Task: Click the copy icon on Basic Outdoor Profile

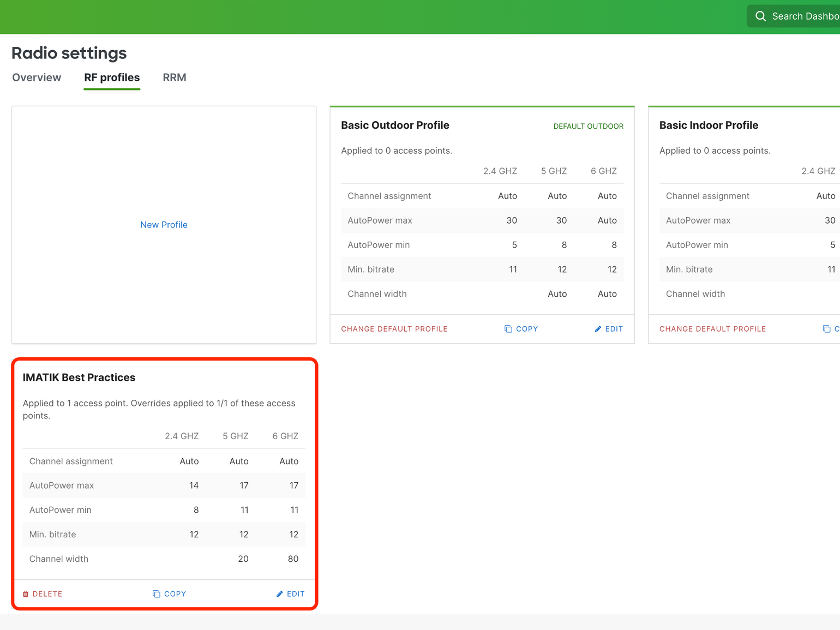Action: 508,328
